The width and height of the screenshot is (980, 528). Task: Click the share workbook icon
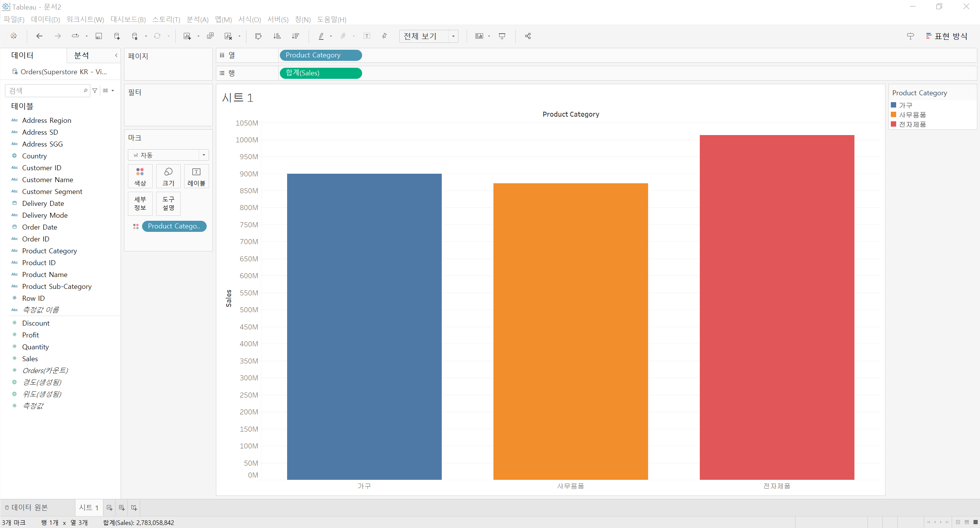[528, 36]
